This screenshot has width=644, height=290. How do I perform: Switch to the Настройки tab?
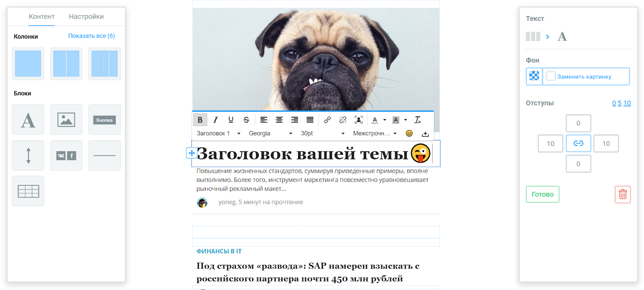tap(86, 17)
